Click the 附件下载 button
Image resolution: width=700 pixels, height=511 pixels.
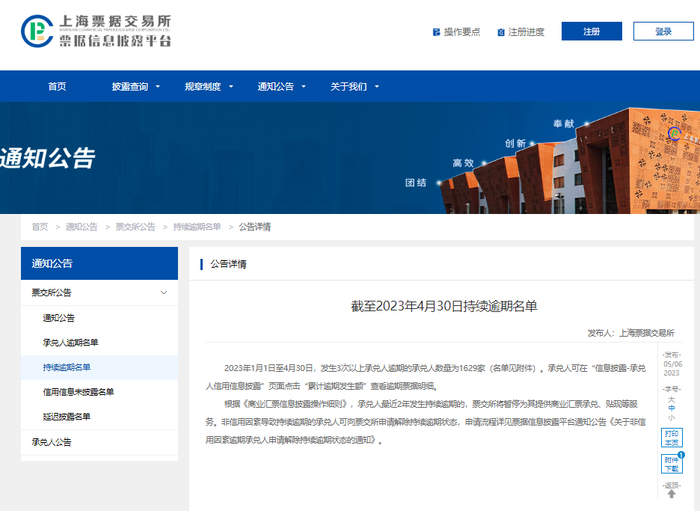671,464
